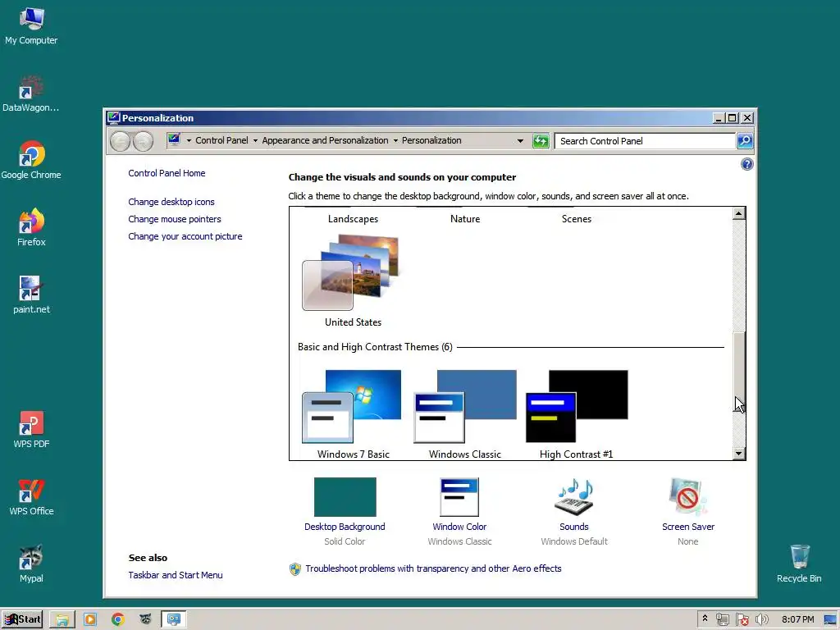Open Taskbar and Start Menu link
Screen dimensions: 840x630
pyautogui.click(x=176, y=575)
